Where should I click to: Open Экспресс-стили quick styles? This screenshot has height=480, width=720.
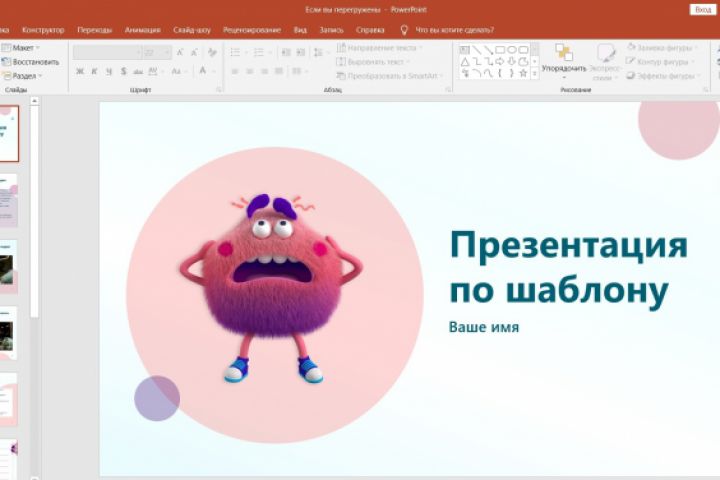[x=605, y=62]
